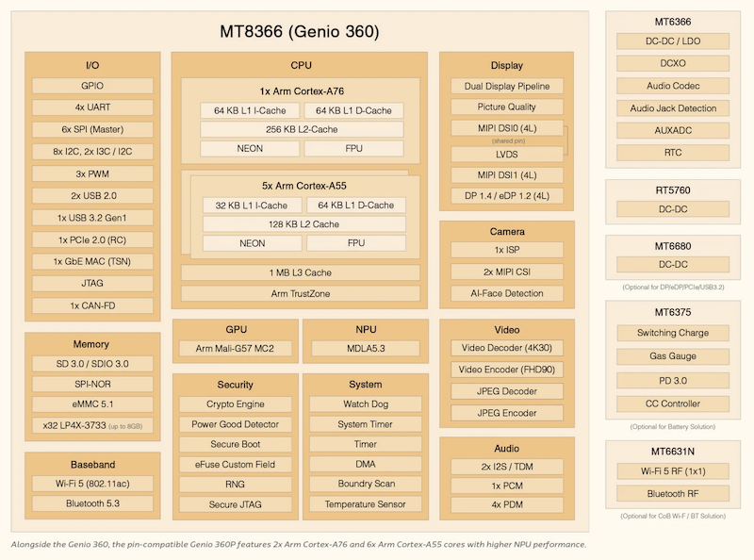
Task: Click the AI-Face Detection box
Action: coord(506,293)
